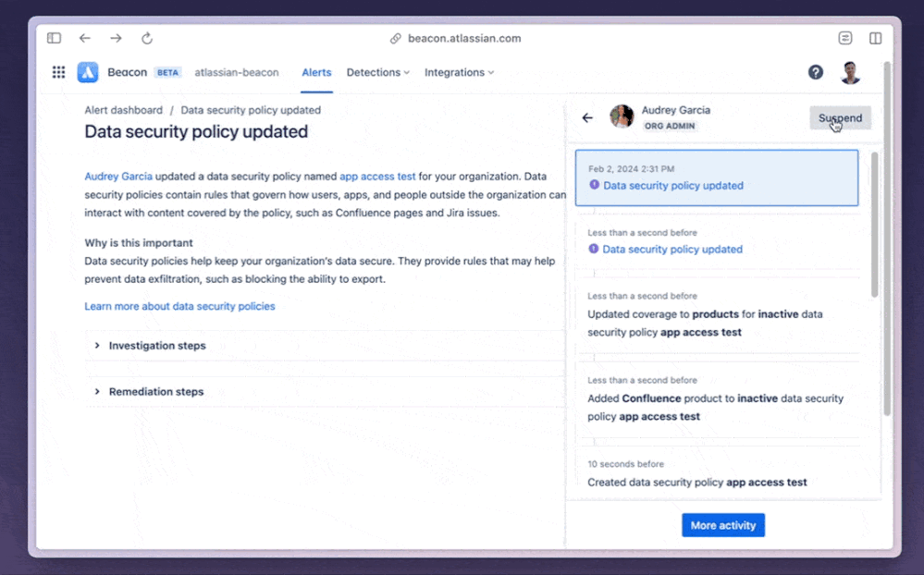Reload the page with refresh icon
924x575 pixels.
147,38
